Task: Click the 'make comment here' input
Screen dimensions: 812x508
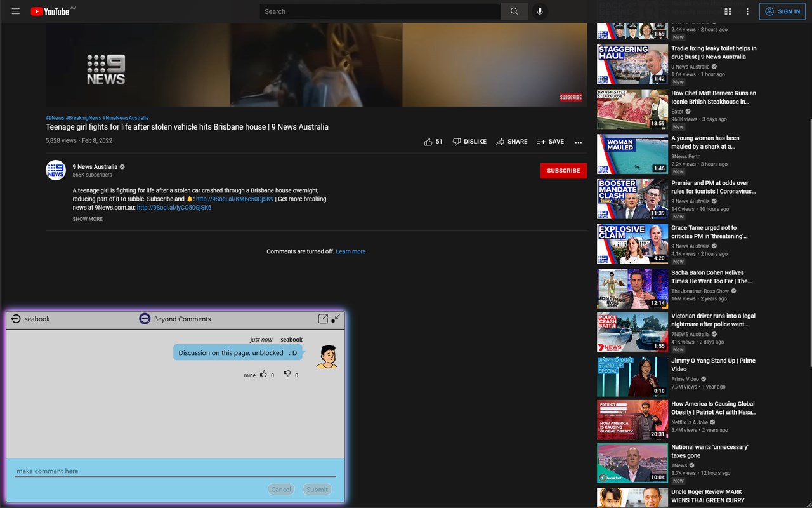Action: [x=176, y=471]
